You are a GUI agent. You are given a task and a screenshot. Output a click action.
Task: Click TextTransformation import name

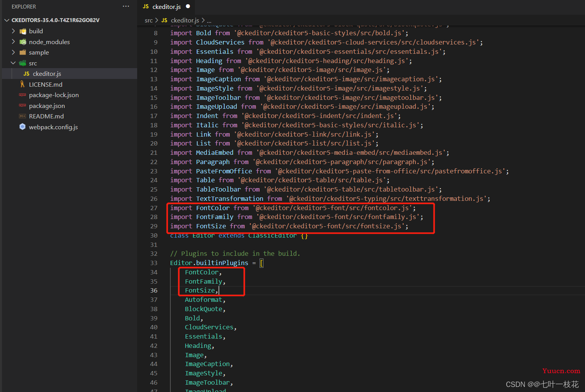point(230,199)
